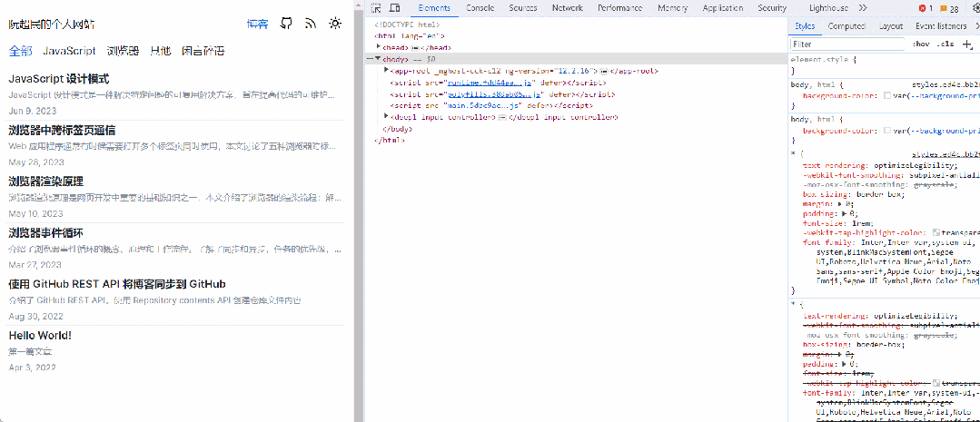Select the closing </html> tag line
980x422 pixels.
pos(389,141)
